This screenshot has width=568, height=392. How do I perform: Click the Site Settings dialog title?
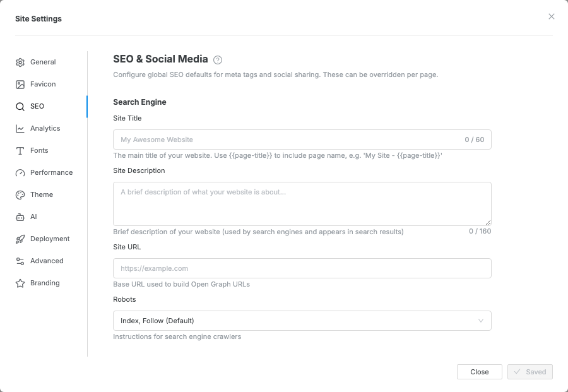pyautogui.click(x=38, y=19)
